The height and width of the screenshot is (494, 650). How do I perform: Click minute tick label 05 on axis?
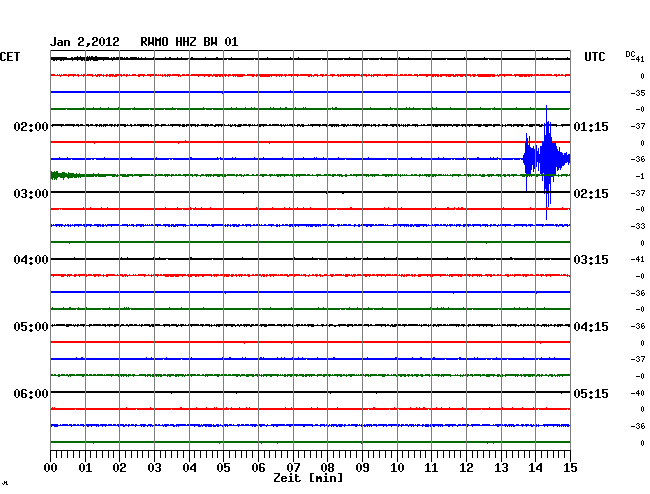pos(223,467)
